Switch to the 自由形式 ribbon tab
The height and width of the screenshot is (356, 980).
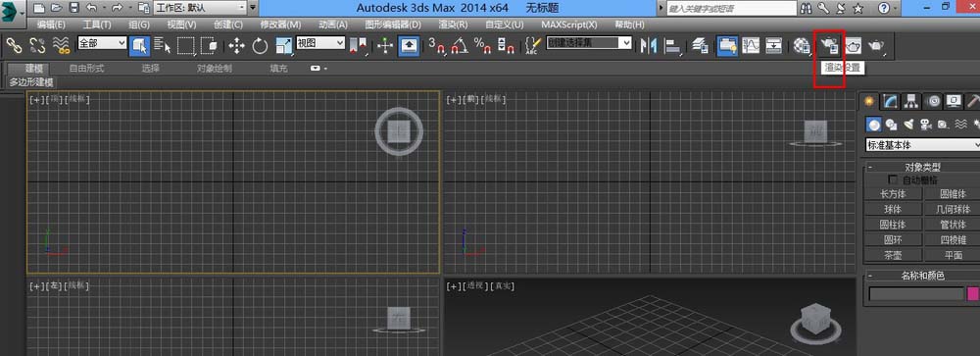(86, 69)
